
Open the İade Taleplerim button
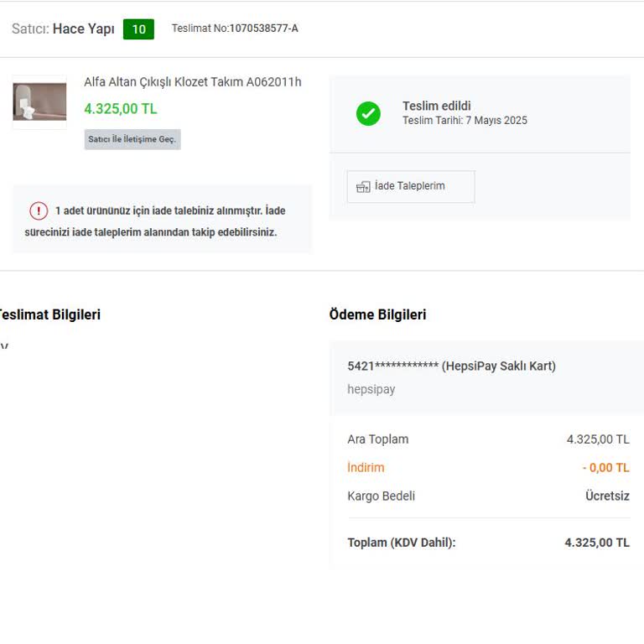pos(411,186)
